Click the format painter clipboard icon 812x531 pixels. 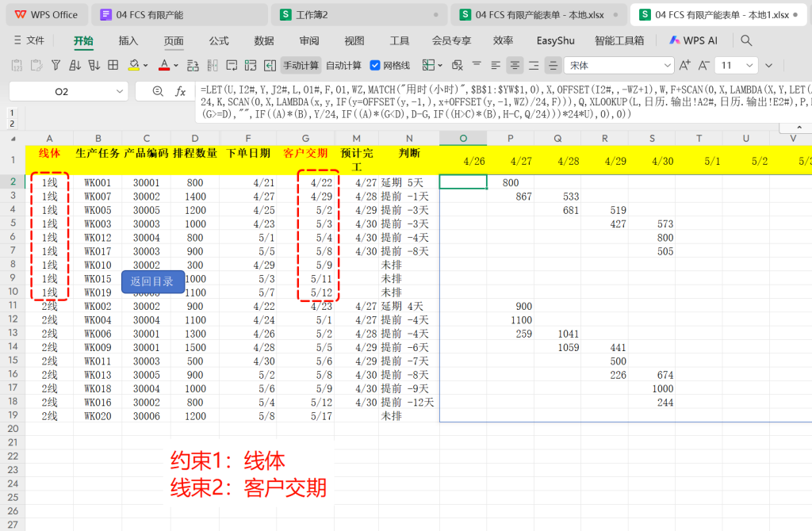(x=36, y=65)
